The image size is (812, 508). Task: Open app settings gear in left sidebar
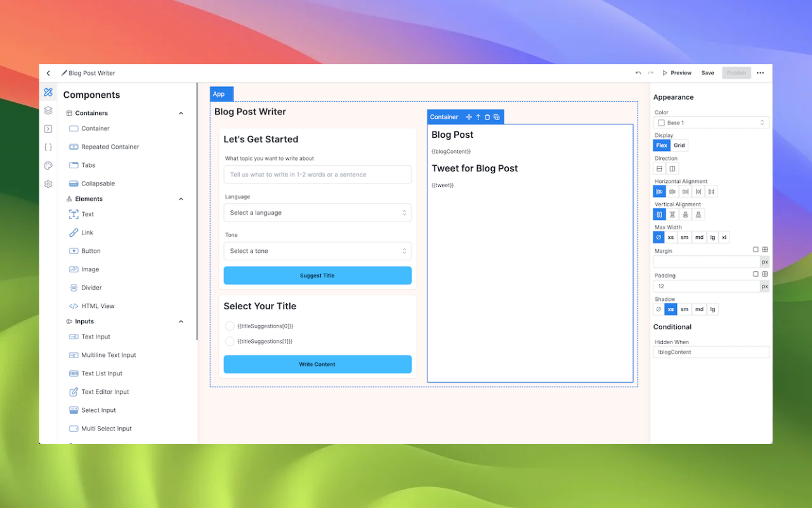(x=48, y=184)
